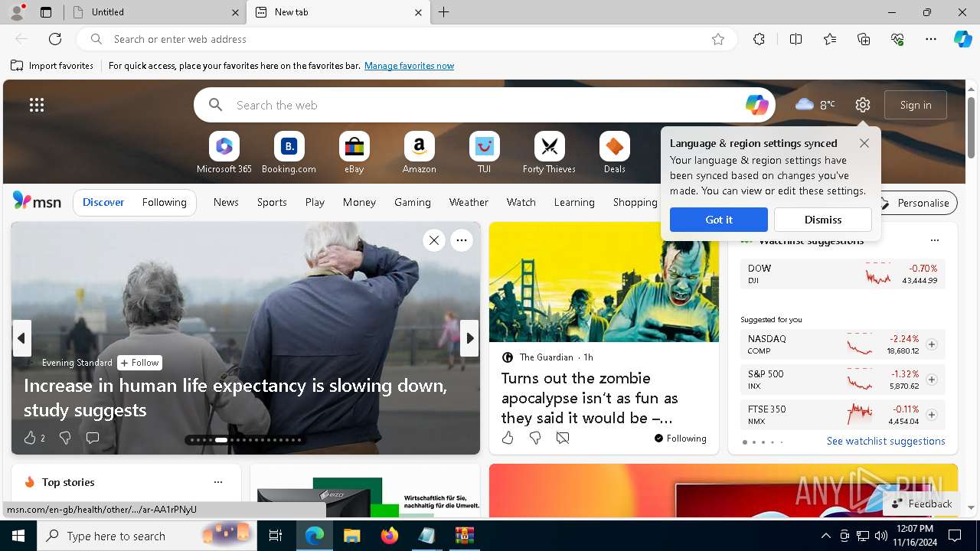The height and width of the screenshot is (551, 980).
Task: Show hidden system tray icons
Action: tap(825, 536)
